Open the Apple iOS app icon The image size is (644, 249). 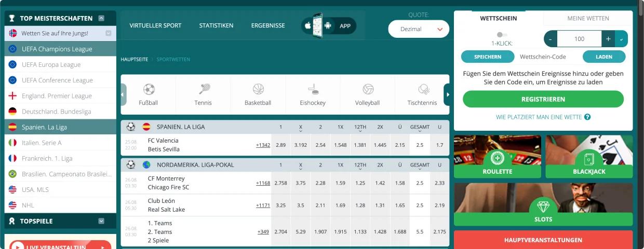coord(307,25)
